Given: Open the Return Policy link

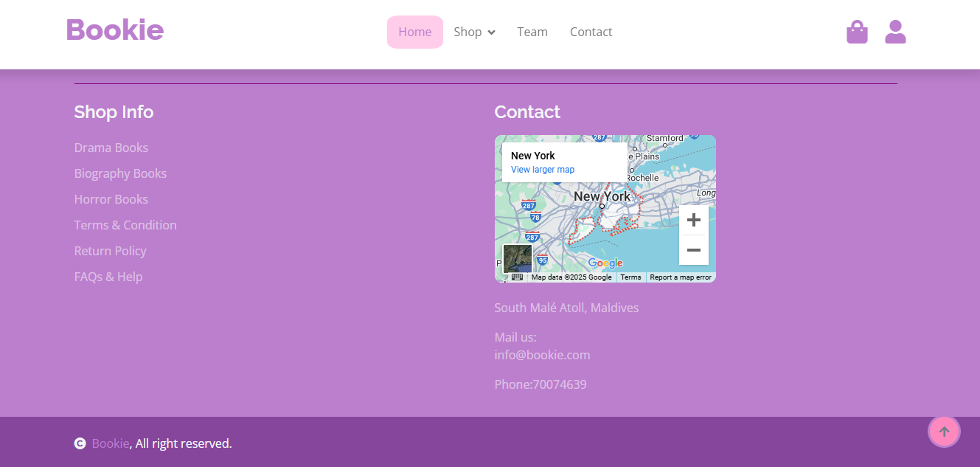Looking at the screenshot, I should (x=110, y=251).
